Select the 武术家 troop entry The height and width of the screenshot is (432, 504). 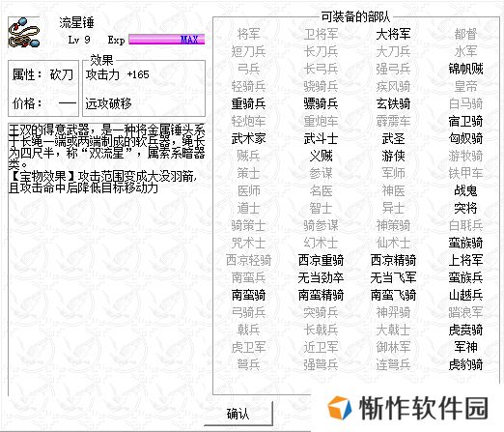pos(248,138)
